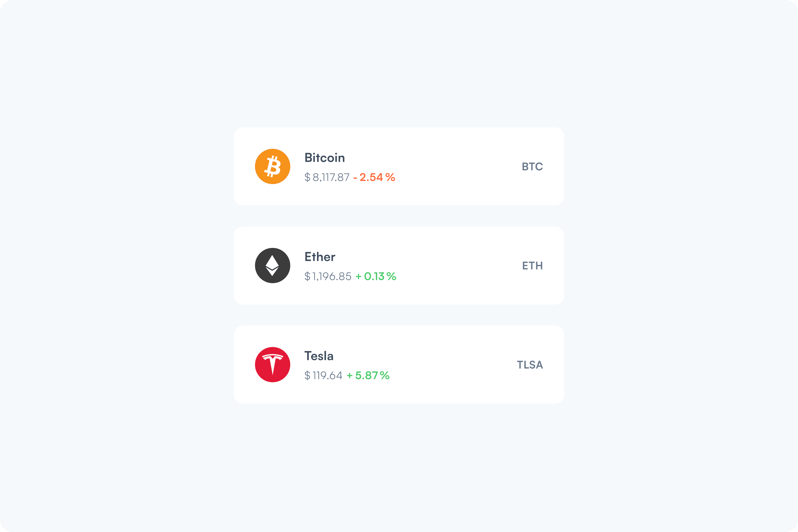Select the BTC ticker label
Screen dimensions: 798x532
pos(532,167)
